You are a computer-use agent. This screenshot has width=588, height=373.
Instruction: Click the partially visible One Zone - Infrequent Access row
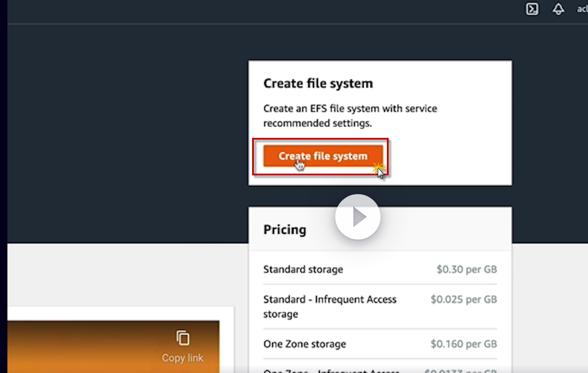332,371
